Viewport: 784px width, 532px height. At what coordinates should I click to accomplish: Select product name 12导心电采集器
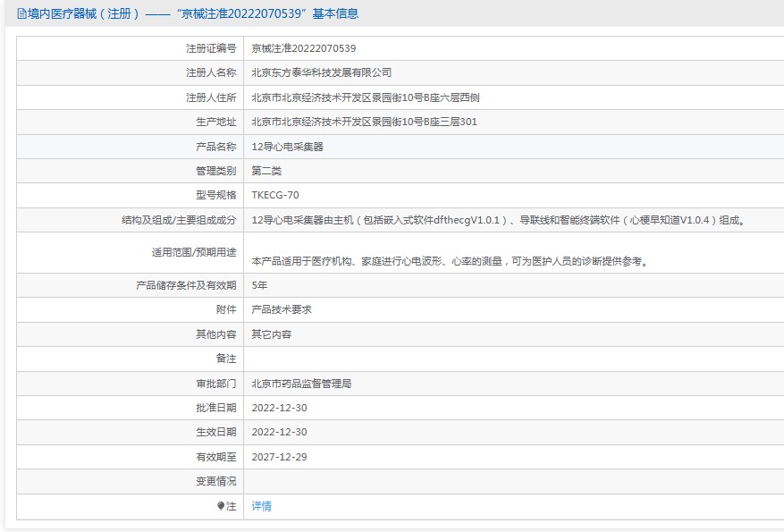click(x=287, y=147)
